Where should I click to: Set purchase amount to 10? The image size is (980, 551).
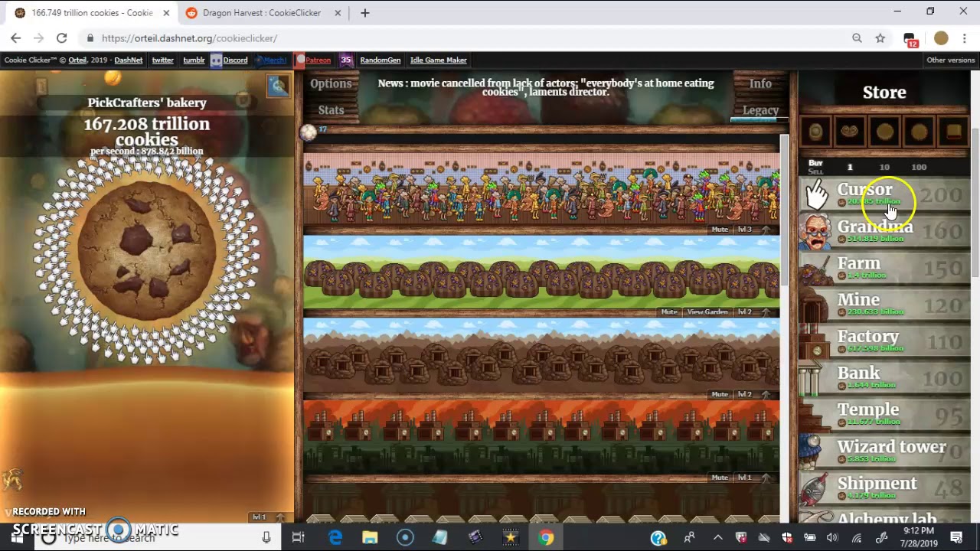pyautogui.click(x=884, y=167)
